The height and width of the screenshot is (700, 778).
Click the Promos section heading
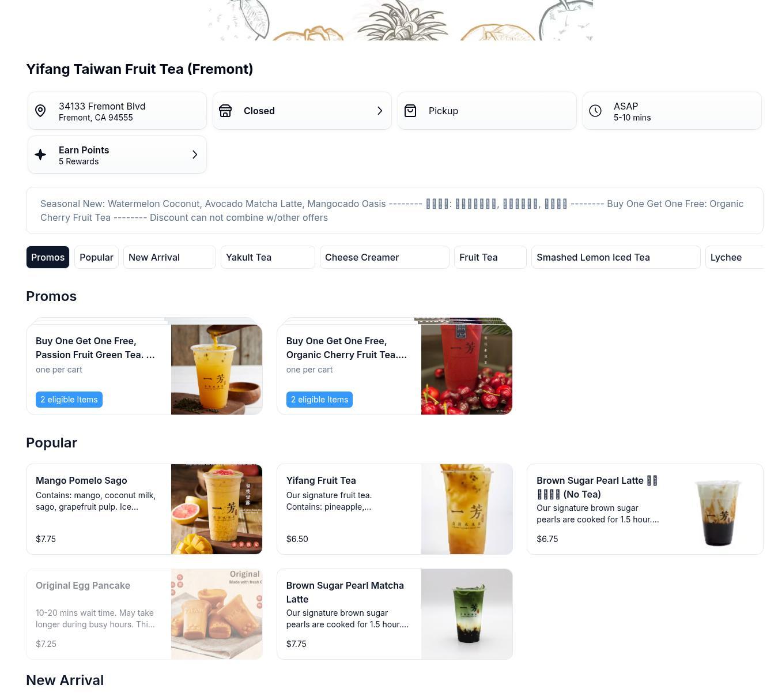tap(51, 296)
